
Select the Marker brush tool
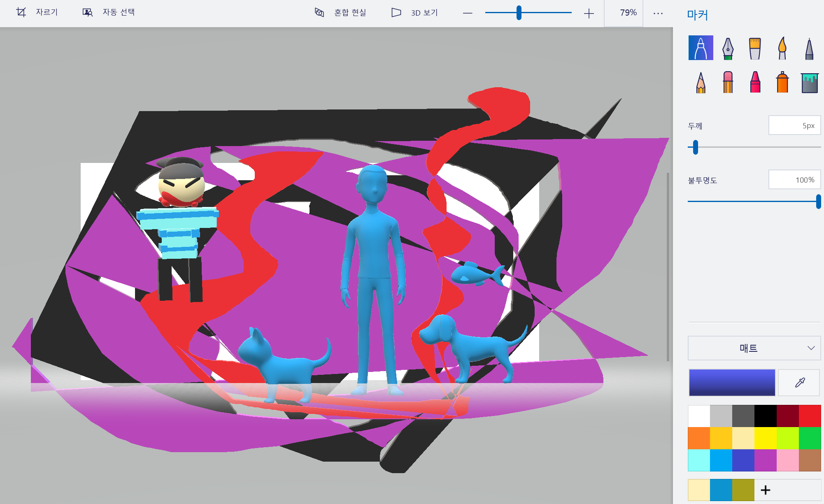(701, 48)
